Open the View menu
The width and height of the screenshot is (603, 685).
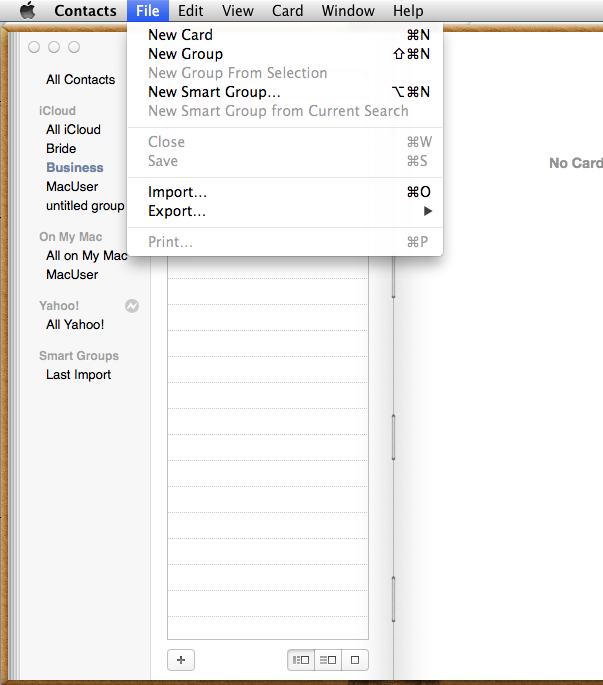point(238,10)
